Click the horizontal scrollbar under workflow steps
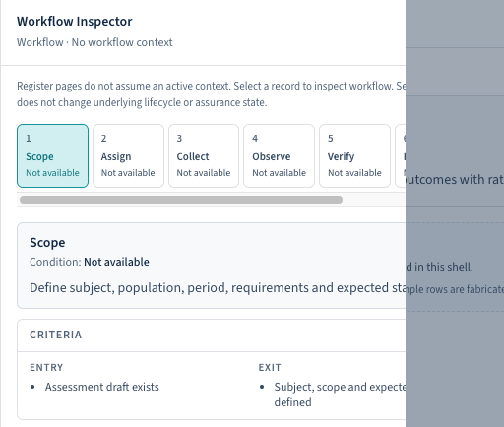The image size is (504, 427). click(x=181, y=200)
